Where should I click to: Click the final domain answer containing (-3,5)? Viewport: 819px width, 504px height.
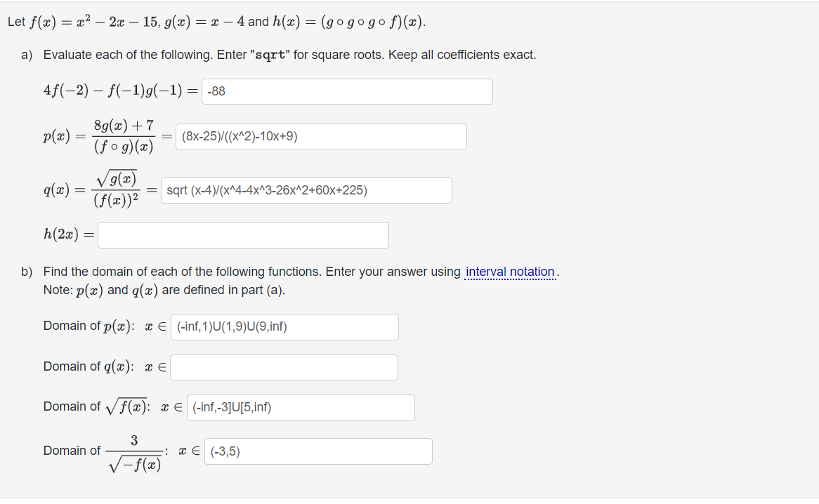click(x=317, y=451)
